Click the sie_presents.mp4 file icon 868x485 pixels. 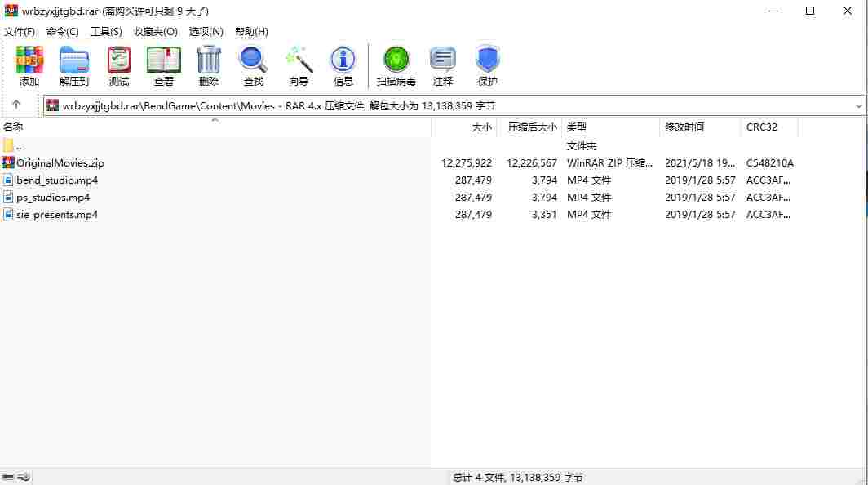(8, 215)
